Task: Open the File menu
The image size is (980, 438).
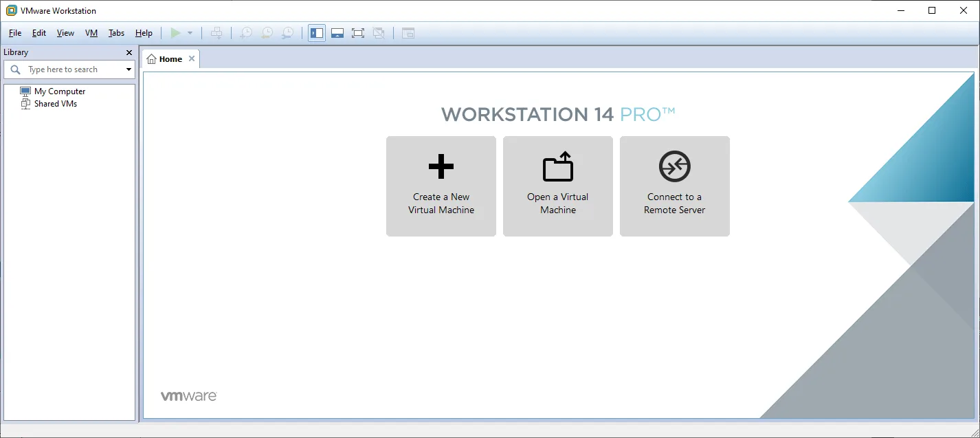Action: (x=15, y=33)
